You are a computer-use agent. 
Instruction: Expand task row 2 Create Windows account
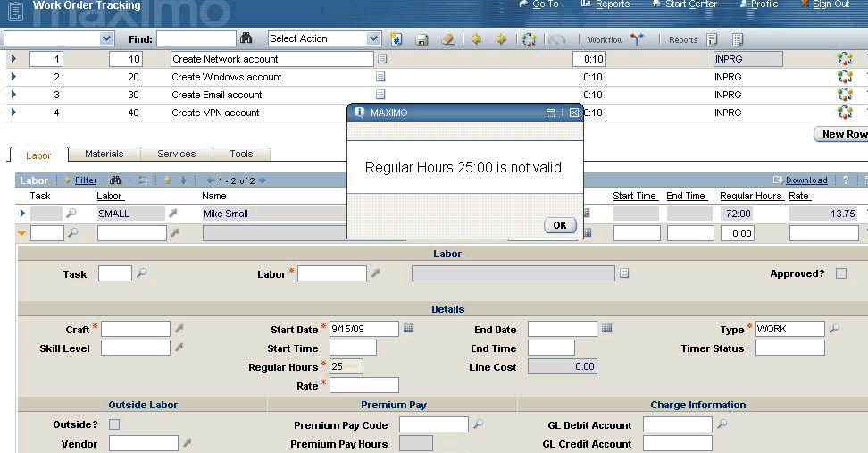[x=13, y=77]
